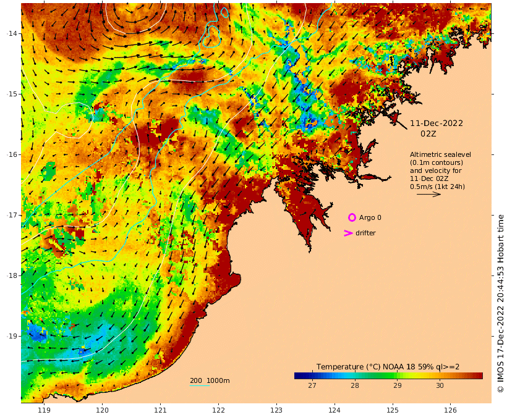Click longitude axis label 122
Screen dimensions: 507x420
[219, 410]
